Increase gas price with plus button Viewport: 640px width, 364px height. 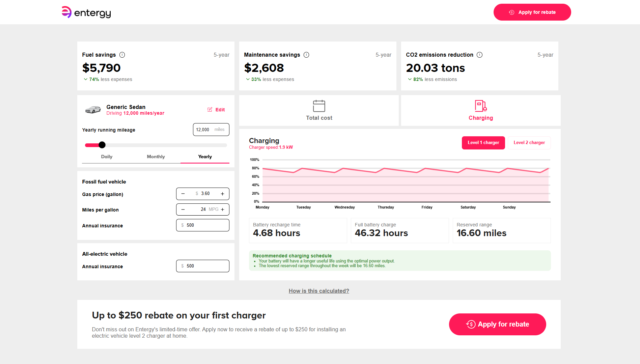tap(222, 194)
